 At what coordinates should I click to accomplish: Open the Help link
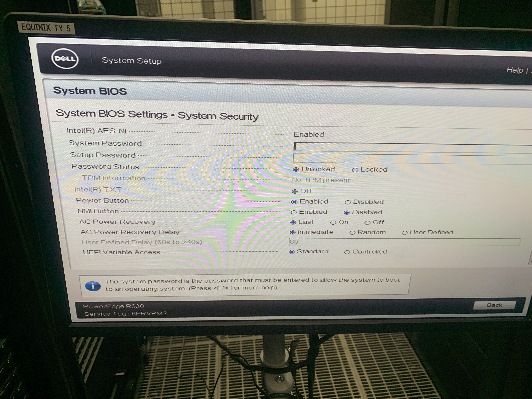(515, 70)
